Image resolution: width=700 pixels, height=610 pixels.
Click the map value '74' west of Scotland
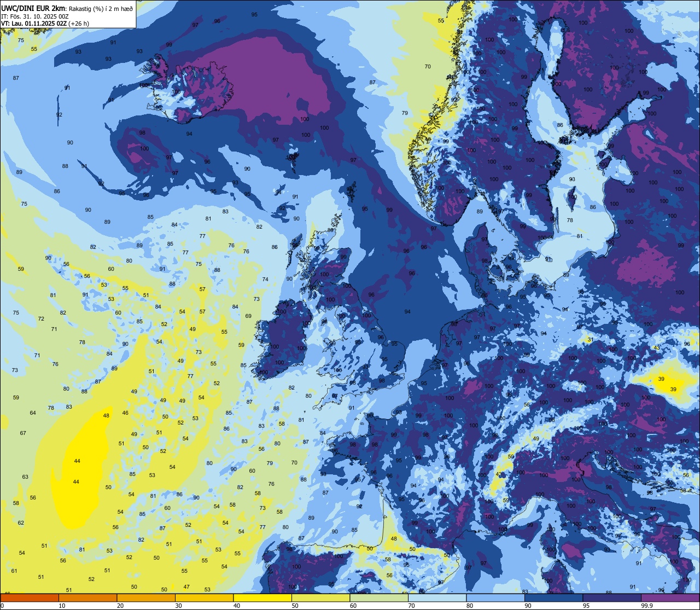[265, 280]
